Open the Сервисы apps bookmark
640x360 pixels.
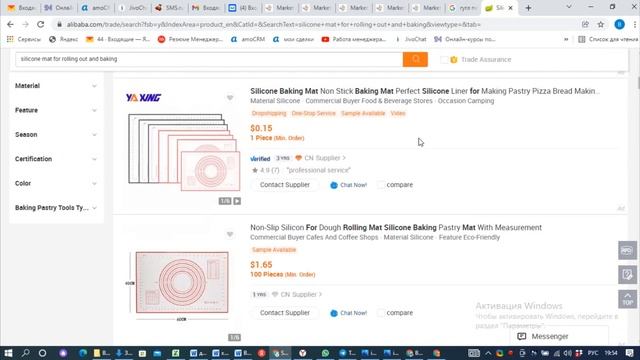click(24, 39)
